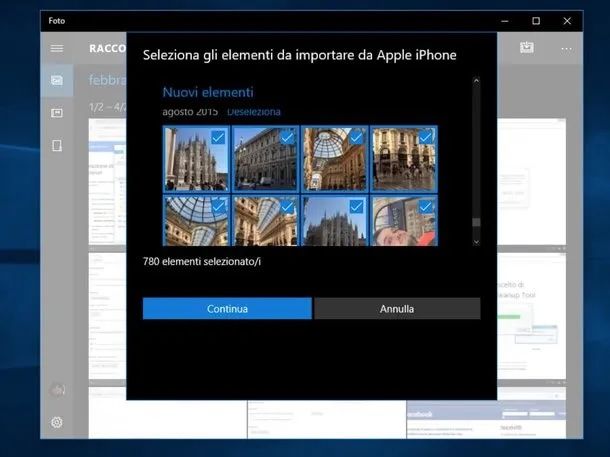Viewport: 610px width, 457px height.
Task: Open the Albums view in sidebar
Action: [x=57, y=113]
